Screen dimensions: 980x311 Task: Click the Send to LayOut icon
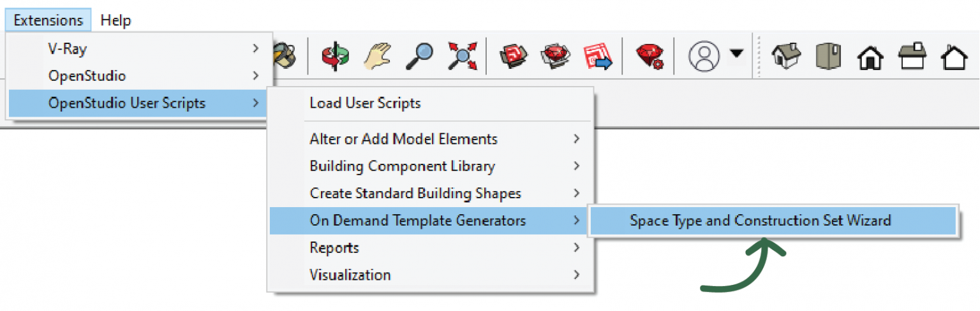[x=598, y=56]
